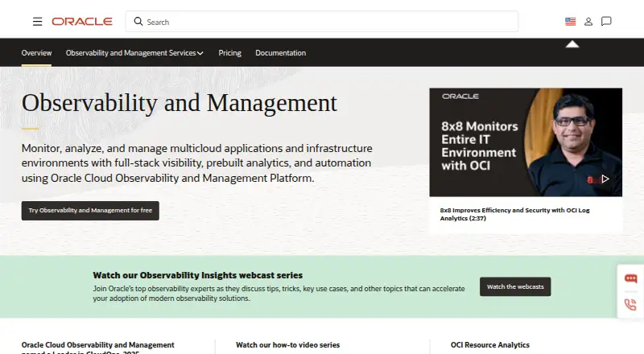The width and height of the screenshot is (644, 354).
Task: Click the search magnifier icon
Action: [x=138, y=22]
